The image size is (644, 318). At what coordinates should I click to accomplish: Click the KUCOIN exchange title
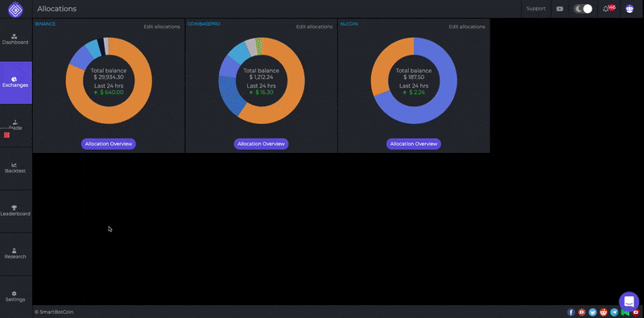tap(349, 24)
